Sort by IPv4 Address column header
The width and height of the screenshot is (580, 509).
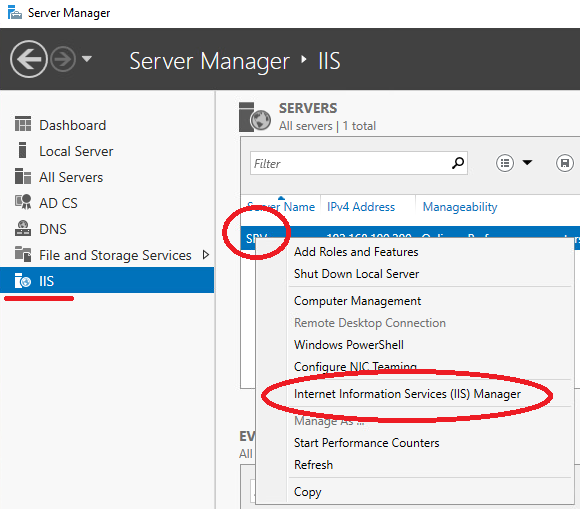361,206
